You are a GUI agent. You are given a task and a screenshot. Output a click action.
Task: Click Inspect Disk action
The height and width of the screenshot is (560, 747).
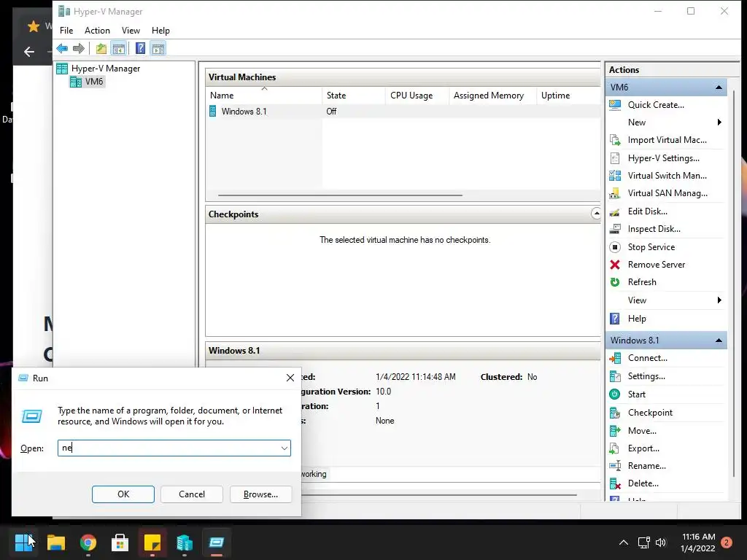click(x=654, y=229)
